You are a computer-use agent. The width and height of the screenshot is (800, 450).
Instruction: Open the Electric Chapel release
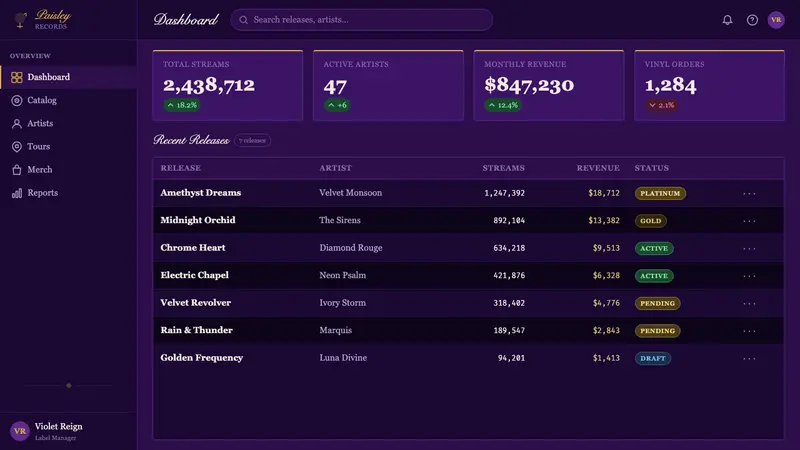coord(194,276)
